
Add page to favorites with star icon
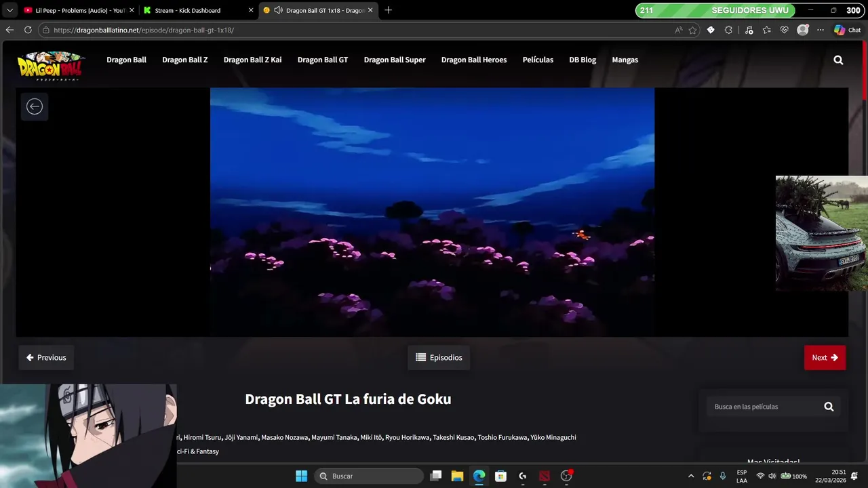point(692,30)
